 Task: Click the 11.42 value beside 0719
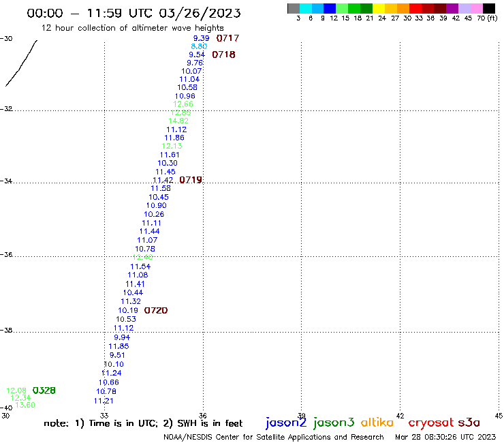point(163,180)
